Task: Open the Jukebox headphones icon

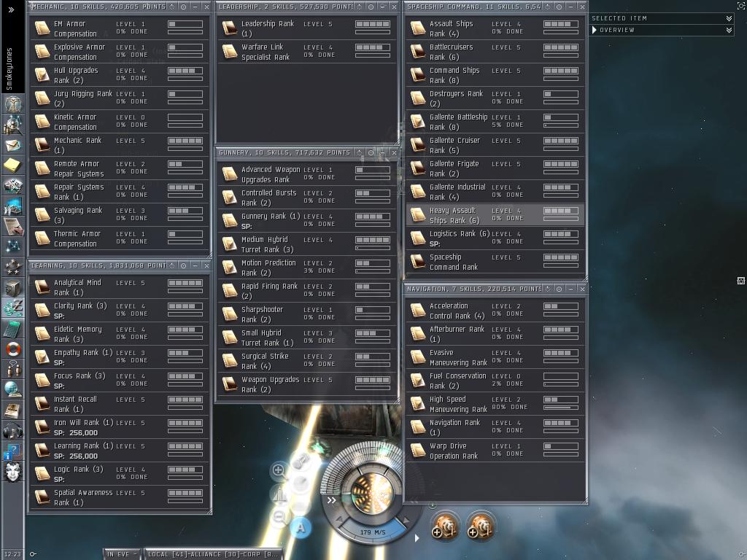Action: click(13, 430)
